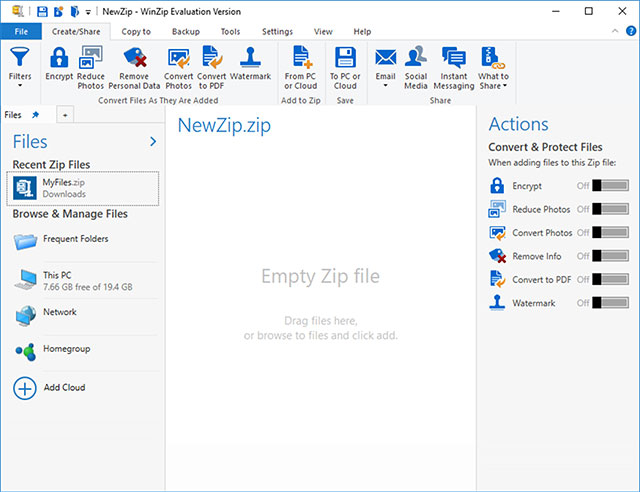Toggle Reduce Photos switch on

610,209
